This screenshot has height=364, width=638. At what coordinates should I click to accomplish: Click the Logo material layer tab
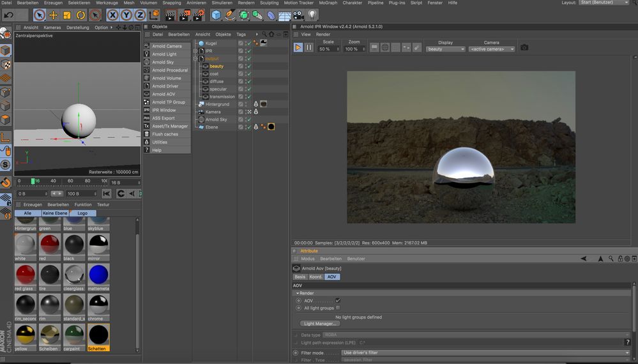(82, 213)
